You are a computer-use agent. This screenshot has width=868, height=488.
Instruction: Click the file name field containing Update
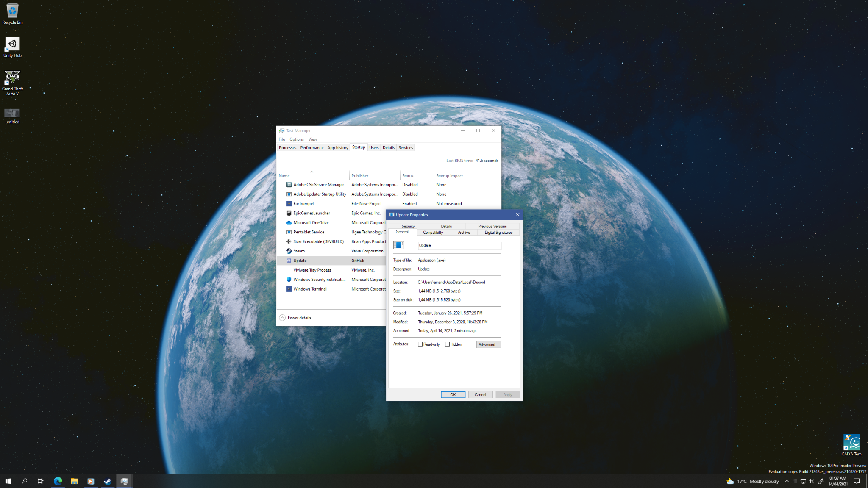coord(459,245)
